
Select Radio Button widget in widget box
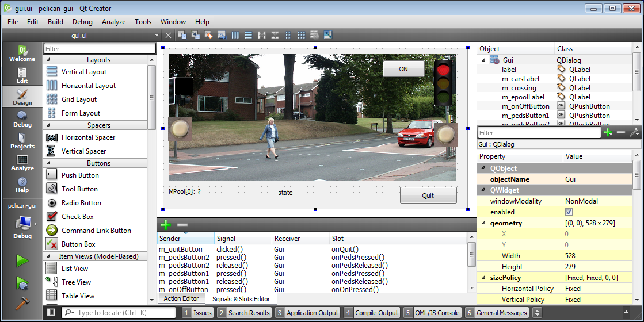[81, 203]
